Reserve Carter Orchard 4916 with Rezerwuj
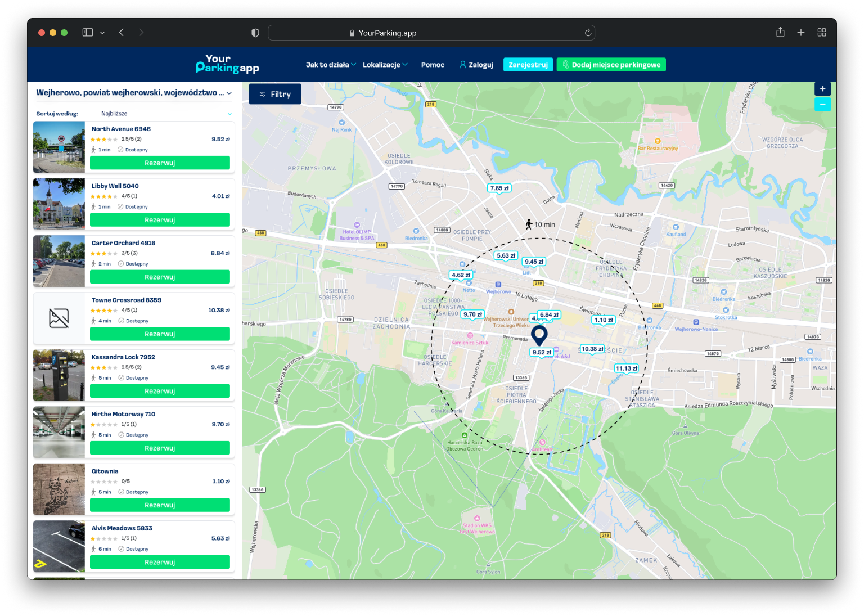The width and height of the screenshot is (864, 616). 160,277
